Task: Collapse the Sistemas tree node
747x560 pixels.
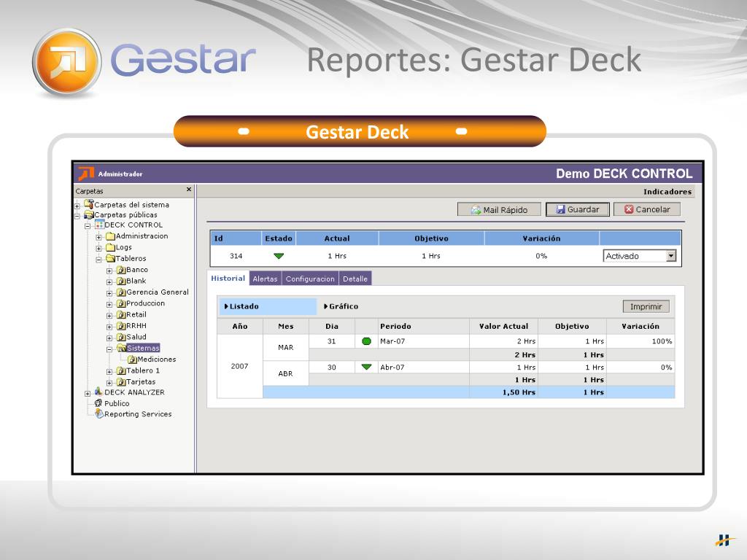Action: (109, 349)
